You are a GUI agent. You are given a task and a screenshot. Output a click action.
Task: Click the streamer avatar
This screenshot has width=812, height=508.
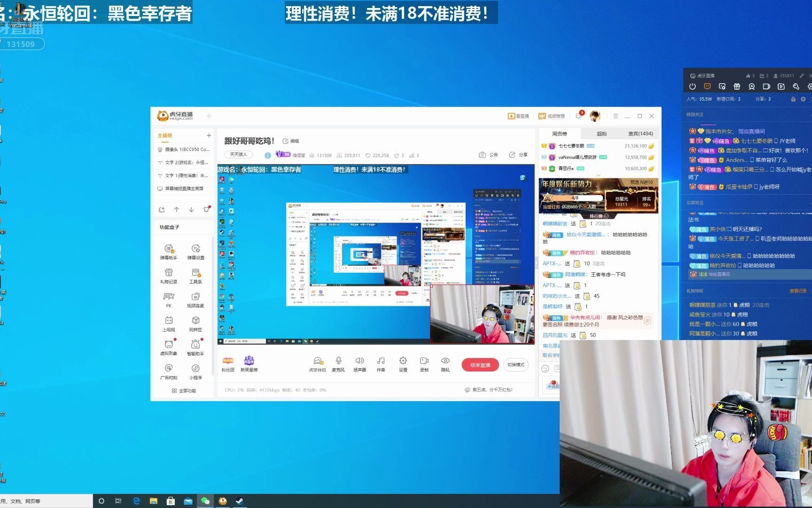point(595,116)
